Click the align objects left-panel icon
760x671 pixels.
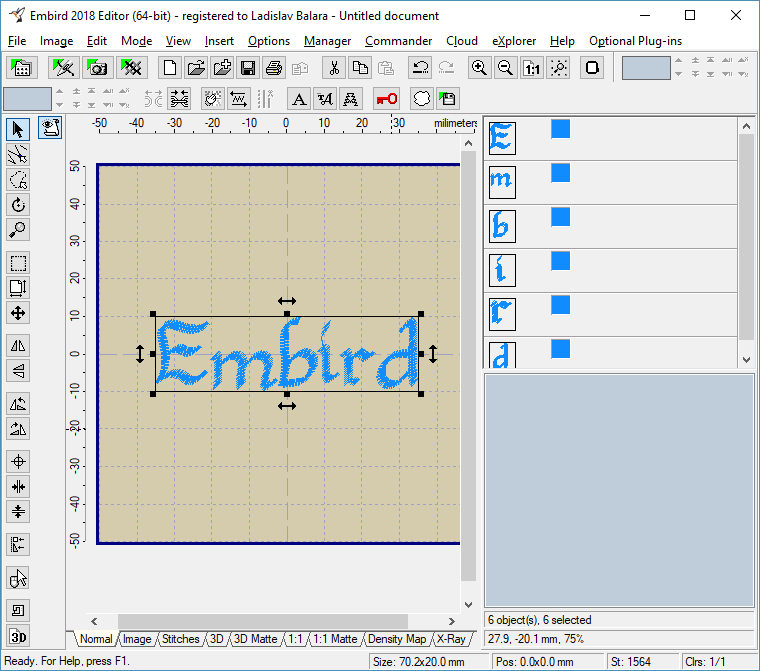click(18, 544)
